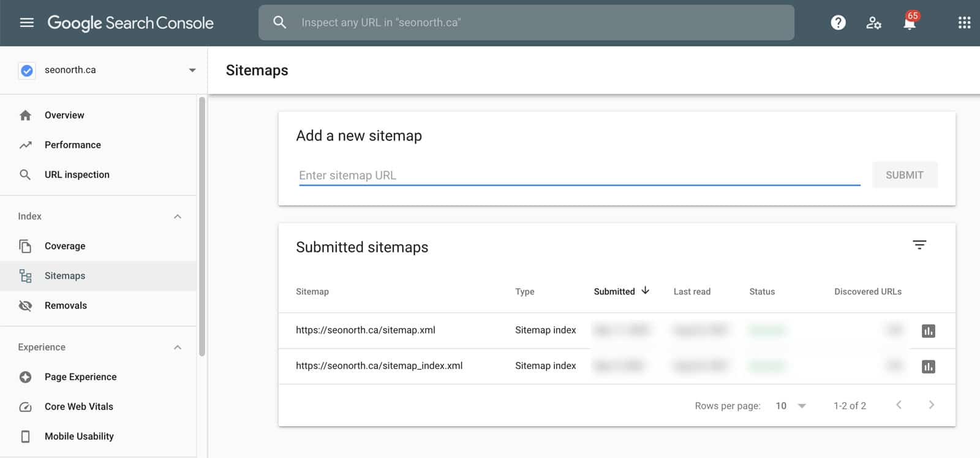The height and width of the screenshot is (458, 980).
Task: Open Users and settings icon
Action: click(x=873, y=23)
